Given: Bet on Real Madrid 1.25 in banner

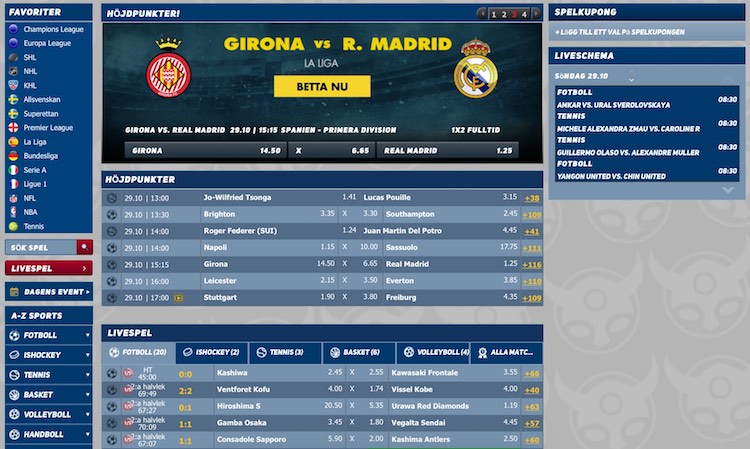Looking at the screenshot, I should [448, 151].
